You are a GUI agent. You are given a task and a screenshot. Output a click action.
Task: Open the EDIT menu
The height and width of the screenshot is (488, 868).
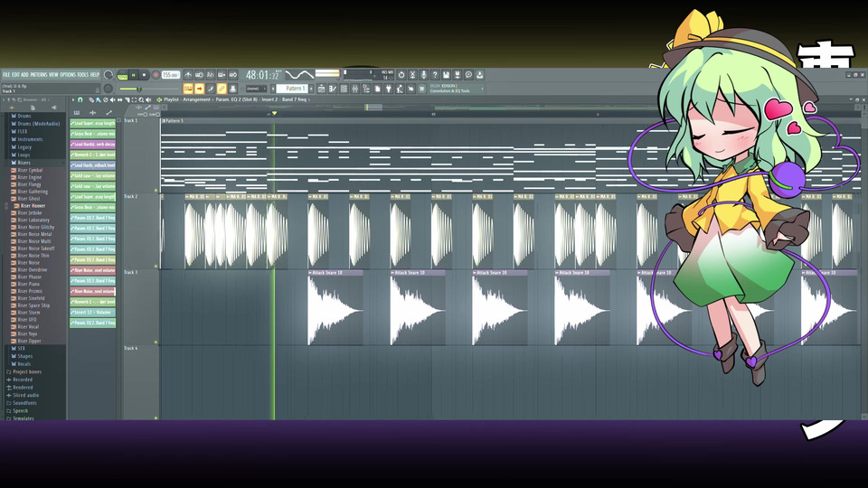[x=15, y=75]
